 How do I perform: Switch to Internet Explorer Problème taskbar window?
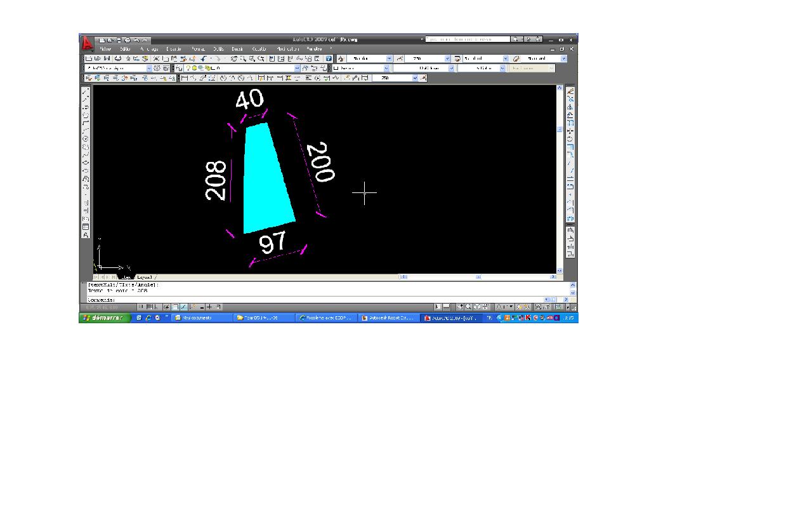click(x=327, y=317)
